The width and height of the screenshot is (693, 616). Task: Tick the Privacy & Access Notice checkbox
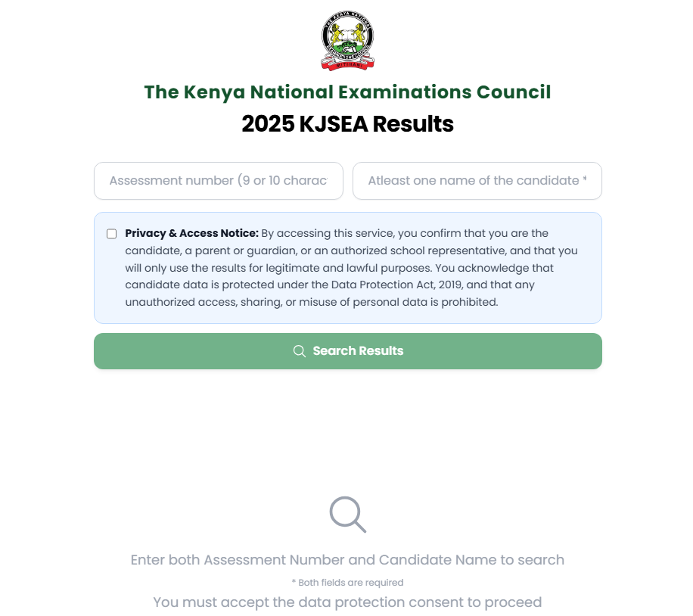pyautogui.click(x=112, y=234)
